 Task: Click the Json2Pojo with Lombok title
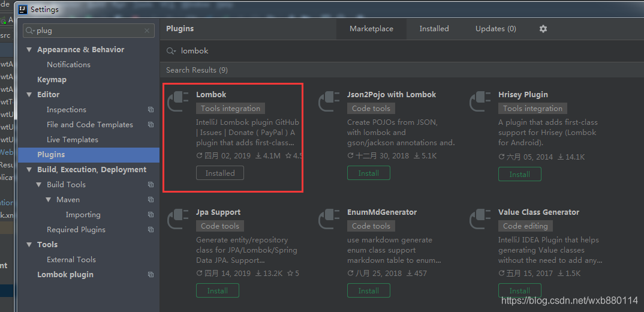pyautogui.click(x=392, y=95)
